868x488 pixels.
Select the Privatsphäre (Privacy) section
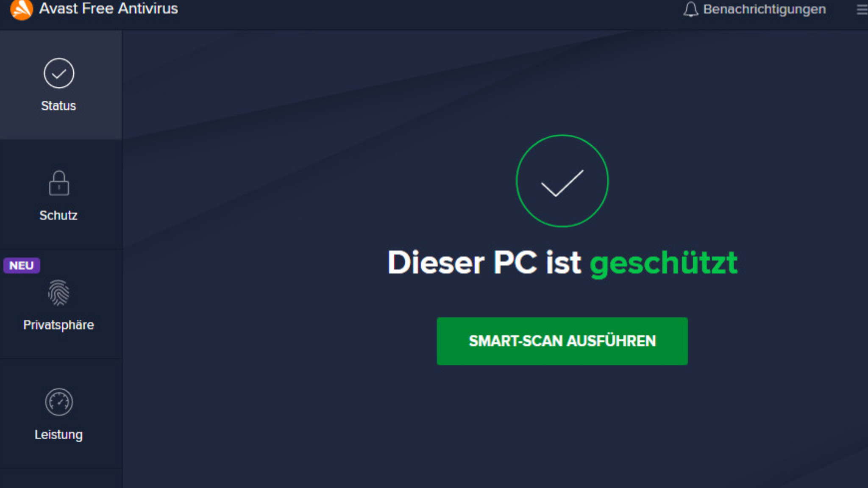tap(58, 304)
